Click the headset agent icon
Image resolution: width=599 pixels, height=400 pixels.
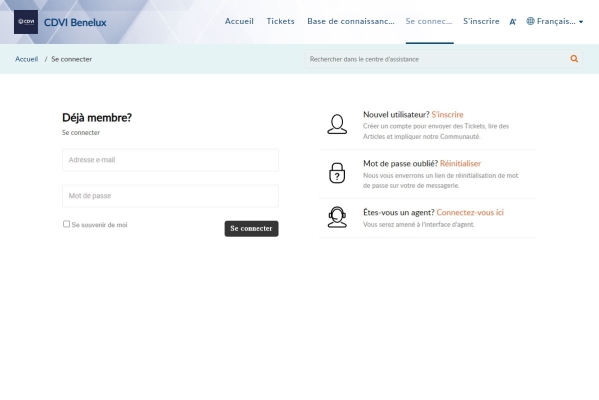click(337, 217)
